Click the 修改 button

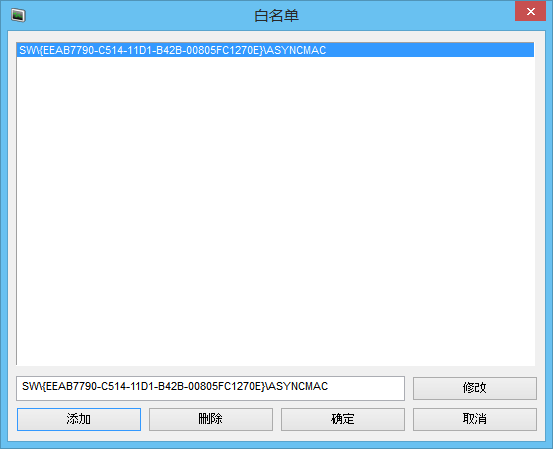[475, 388]
